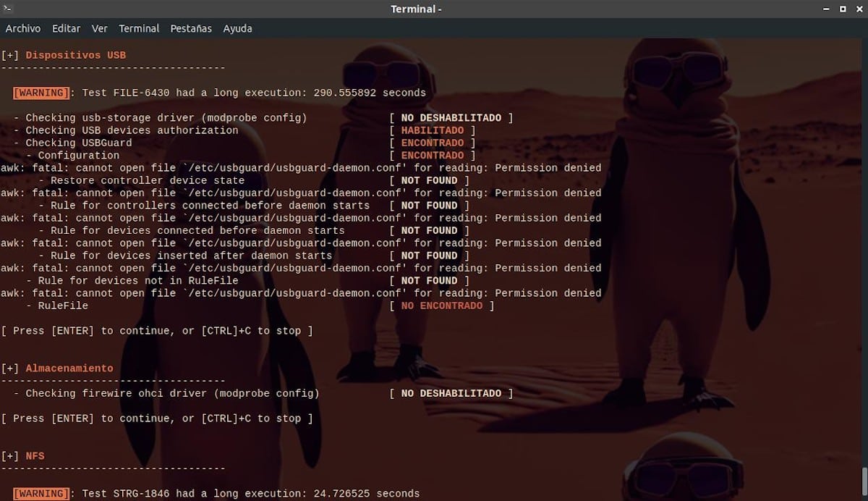Click the 'NO ENCONTRADO' RuleFile status
This screenshot has height=501, width=868.
(442, 306)
